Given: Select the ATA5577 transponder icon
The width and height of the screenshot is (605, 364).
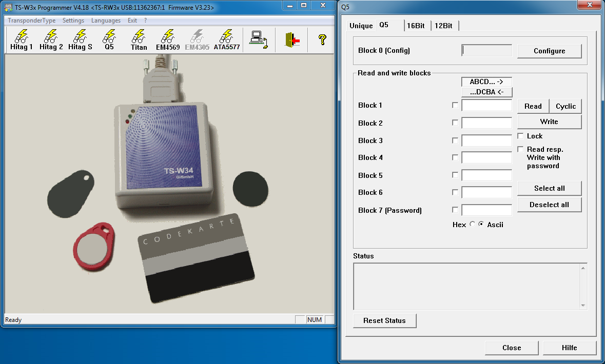Looking at the screenshot, I should (226, 40).
